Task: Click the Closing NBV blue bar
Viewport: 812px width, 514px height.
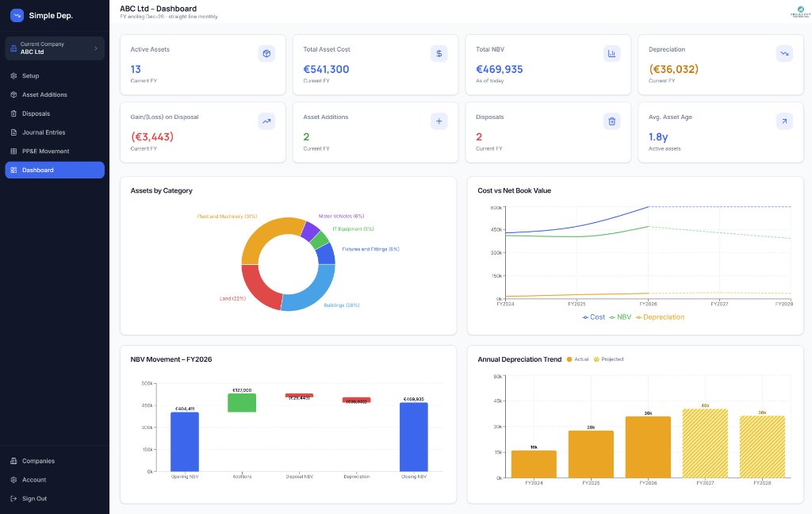Action: pyautogui.click(x=414, y=437)
